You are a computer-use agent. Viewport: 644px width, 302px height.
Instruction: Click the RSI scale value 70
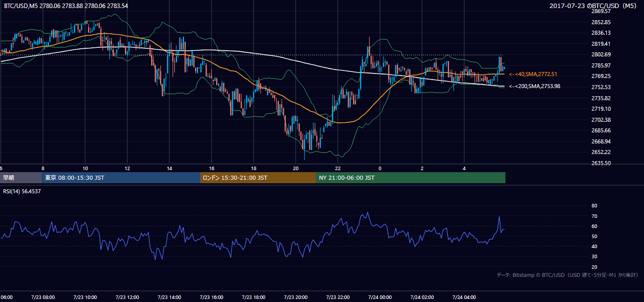click(594, 216)
